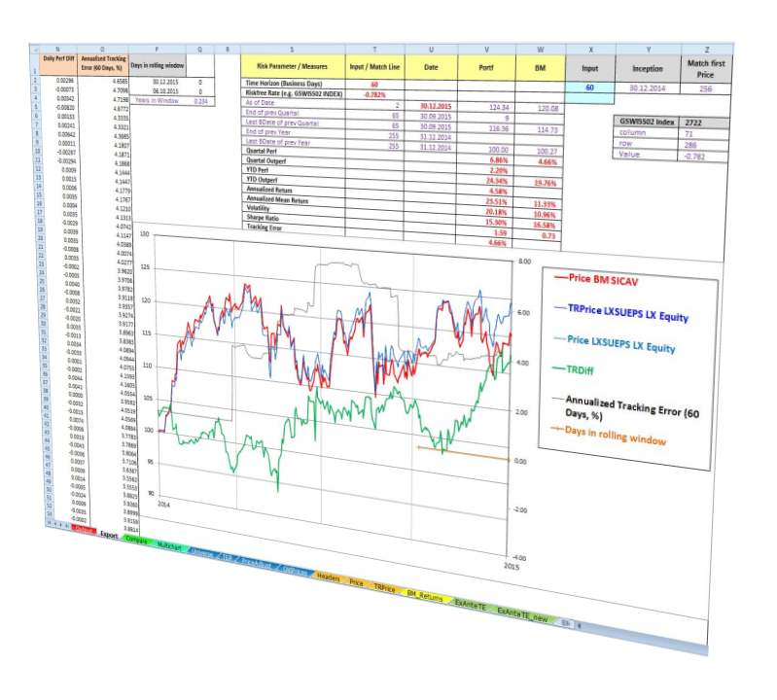Click 'Annualized Tracking Error (60 Days, %)' header cell
Screen dimensions: 777x700
pyautogui.click(x=102, y=64)
